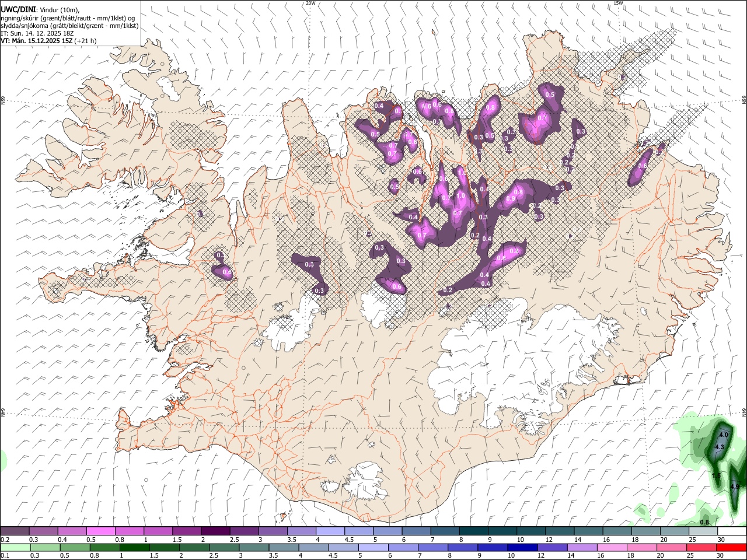Pick the light gray 25–30 swatch in upper scale
The image size is (747, 560).
(702, 531)
